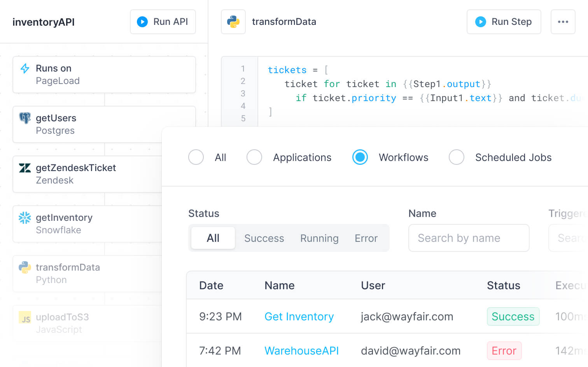Click the lightning icon on Runs on PageLoad
The image size is (588, 367).
[x=24, y=68]
